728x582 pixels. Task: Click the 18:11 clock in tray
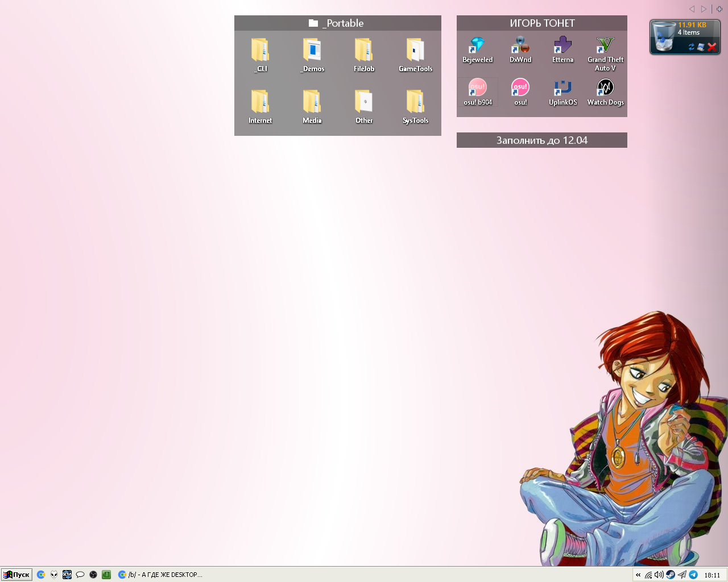pyautogui.click(x=712, y=575)
